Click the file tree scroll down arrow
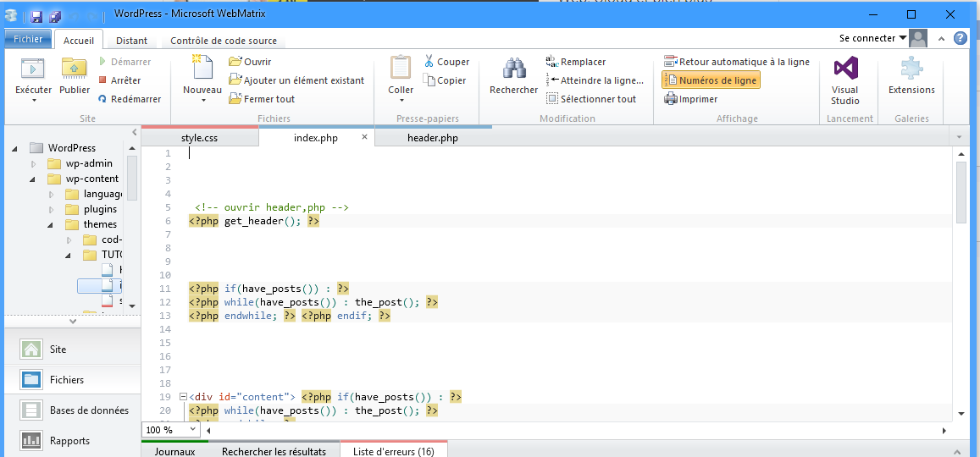980x457 pixels. [132, 306]
